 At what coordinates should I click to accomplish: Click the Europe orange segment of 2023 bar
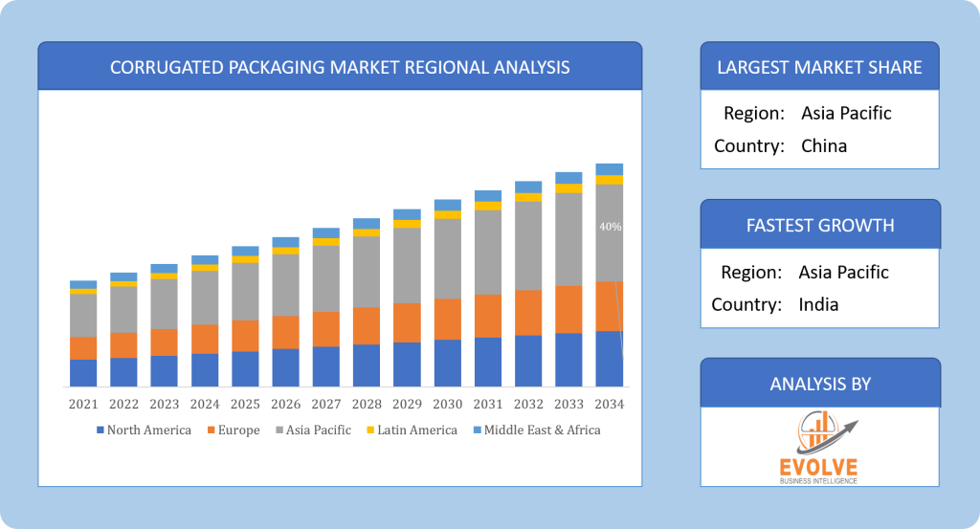tap(165, 342)
